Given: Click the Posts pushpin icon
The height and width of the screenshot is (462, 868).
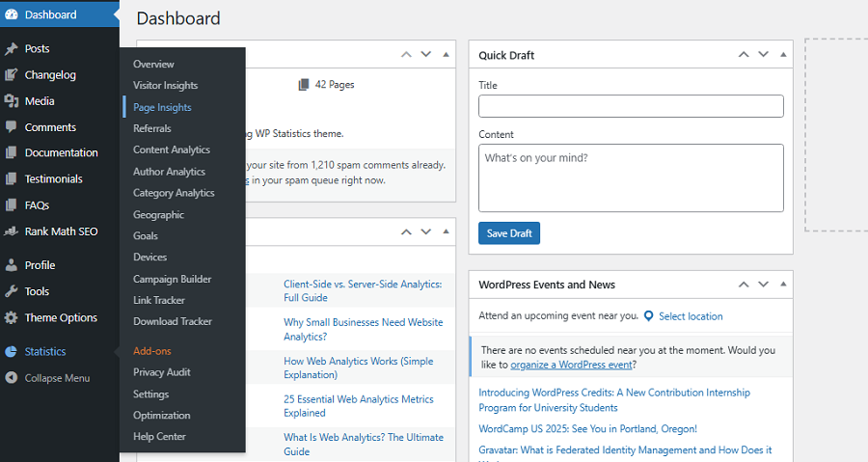Looking at the screenshot, I should 12,48.
